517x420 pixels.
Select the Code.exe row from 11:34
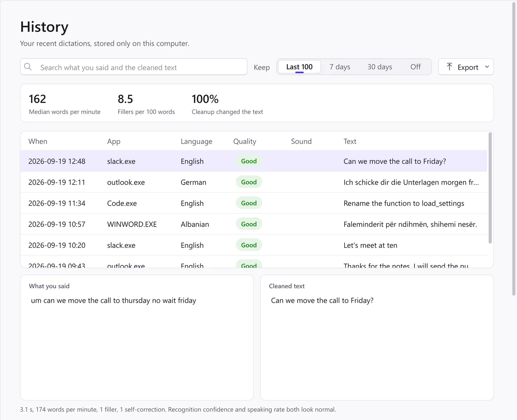pyautogui.click(x=254, y=203)
